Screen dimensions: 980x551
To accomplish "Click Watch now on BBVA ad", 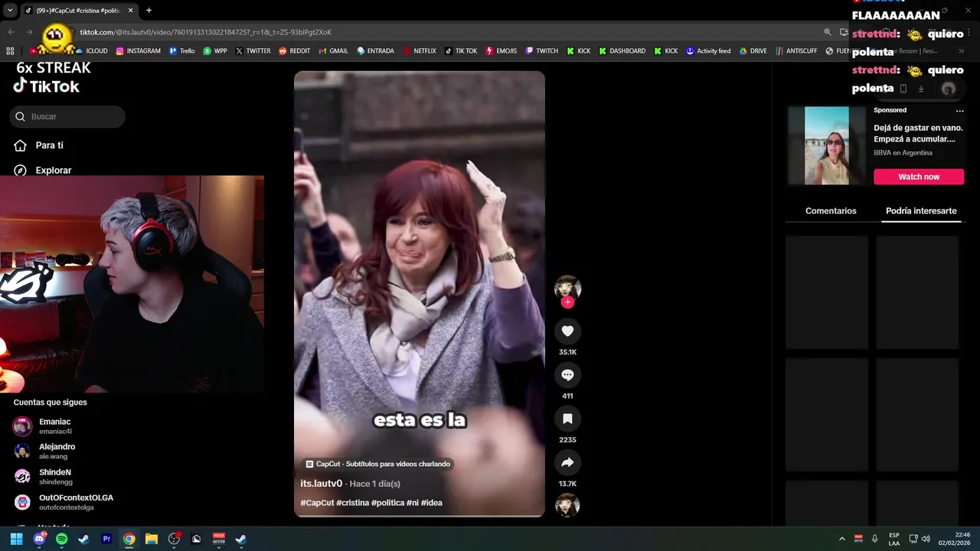I will pos(919,177).
